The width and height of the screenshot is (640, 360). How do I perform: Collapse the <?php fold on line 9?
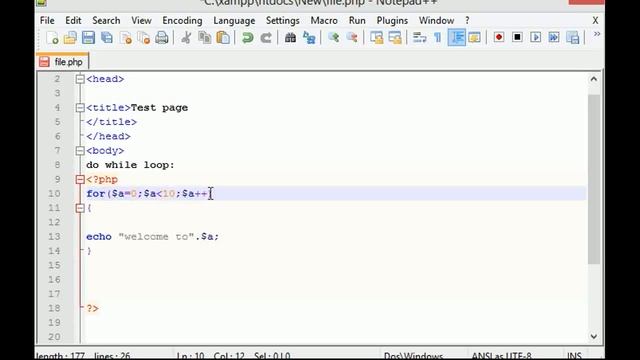80,180
